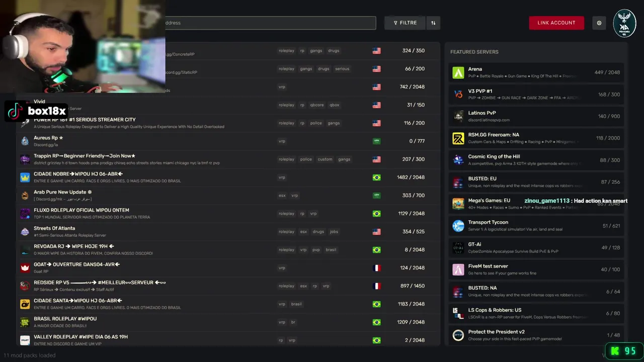Open the FILTRE filter dropdown
Image resolution: width=644 pixels, height=362 pixels.
[x=405, y=23]
